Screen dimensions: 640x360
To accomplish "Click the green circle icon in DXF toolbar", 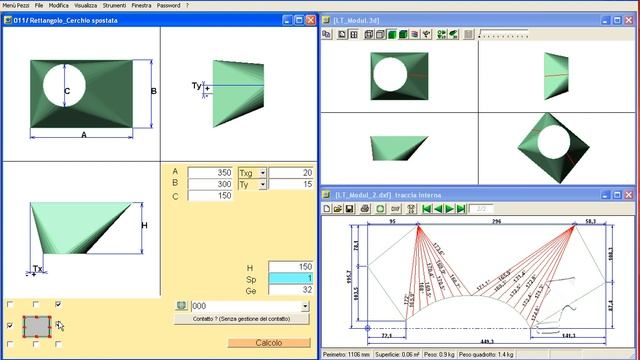I will [380, 209].
